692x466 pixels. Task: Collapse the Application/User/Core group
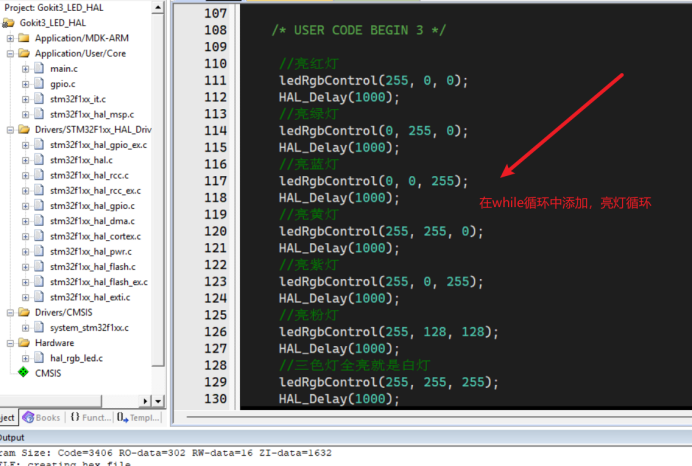[x=10, y=54]
